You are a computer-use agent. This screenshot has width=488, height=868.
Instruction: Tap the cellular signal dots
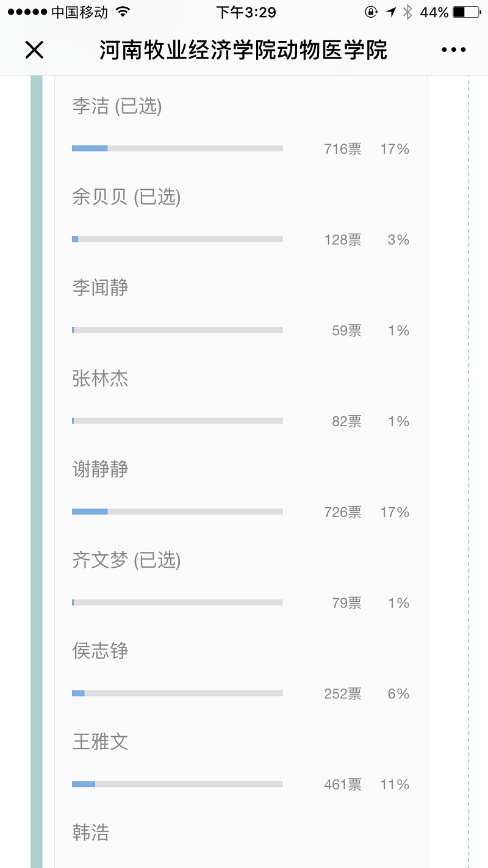click(x=27, y=12)
